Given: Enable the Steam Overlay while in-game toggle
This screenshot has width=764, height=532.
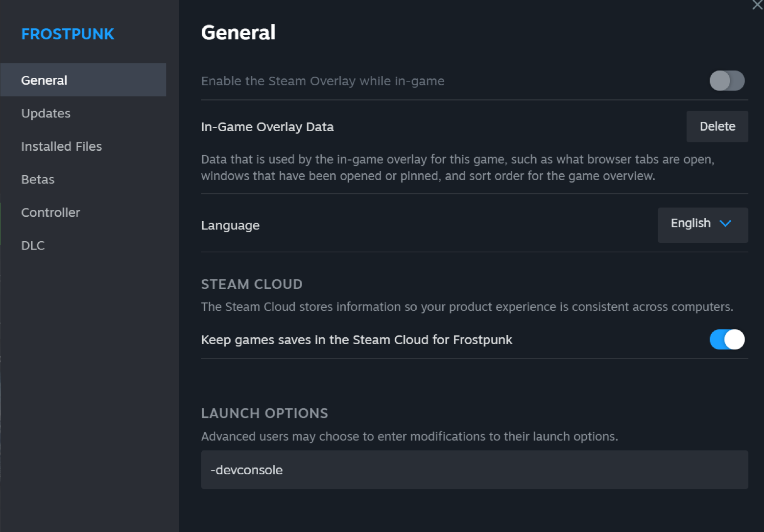Looking at the screenshot, I should [x=727, y=81].
